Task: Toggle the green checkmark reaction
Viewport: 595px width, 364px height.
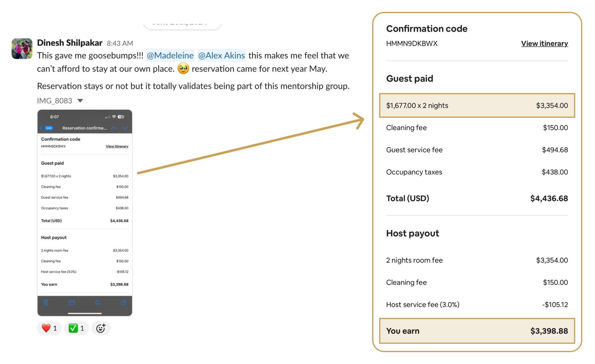Action: pyautogui.click(x=76, y=328)
